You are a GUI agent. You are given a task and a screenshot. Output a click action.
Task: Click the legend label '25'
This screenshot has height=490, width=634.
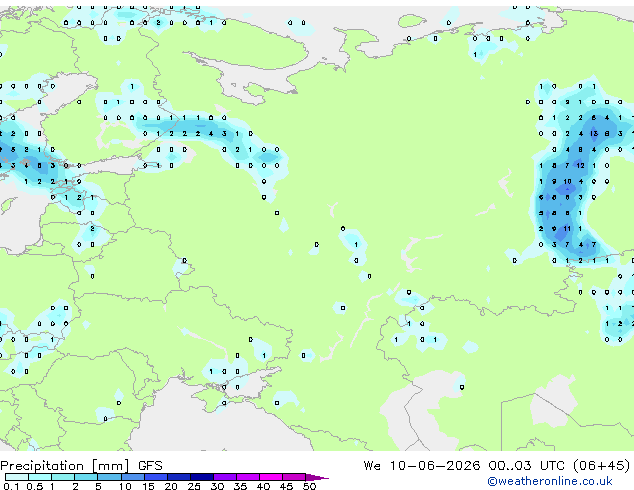[194, 486]
